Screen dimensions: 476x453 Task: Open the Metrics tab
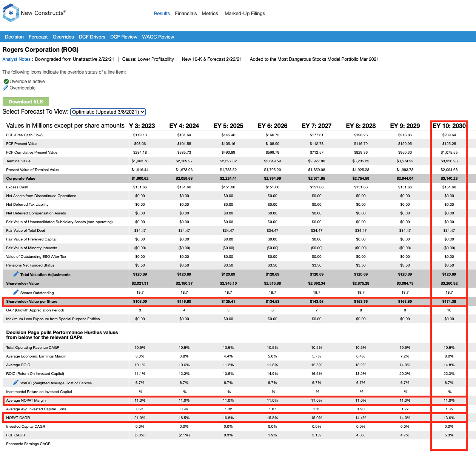(x=210, y=14)
